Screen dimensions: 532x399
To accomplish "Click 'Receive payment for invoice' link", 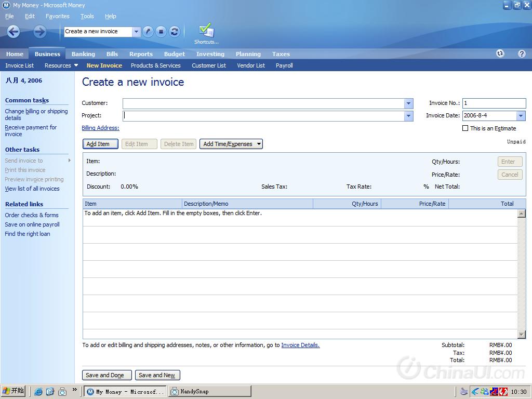I will point(31,130).
